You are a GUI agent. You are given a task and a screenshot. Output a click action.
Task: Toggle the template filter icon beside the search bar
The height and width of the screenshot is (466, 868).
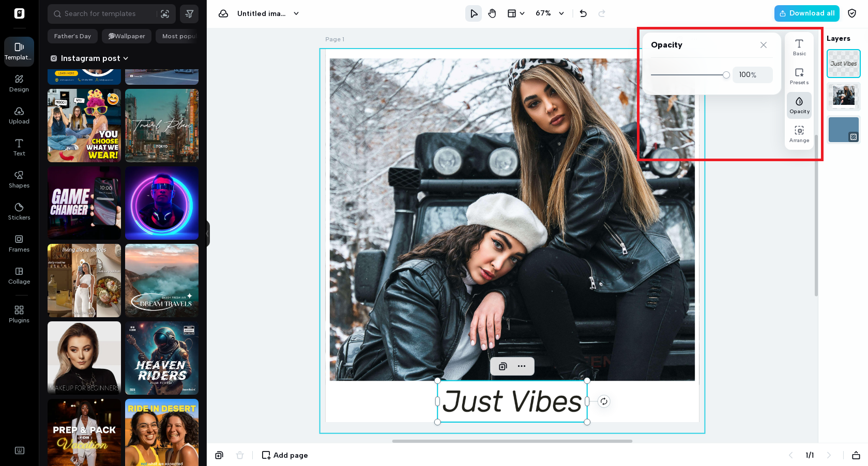coord(189,14)
